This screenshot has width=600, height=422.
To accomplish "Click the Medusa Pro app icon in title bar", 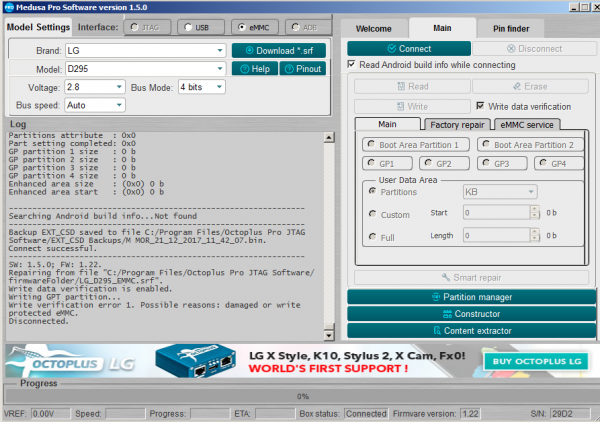I will [10, 8].
